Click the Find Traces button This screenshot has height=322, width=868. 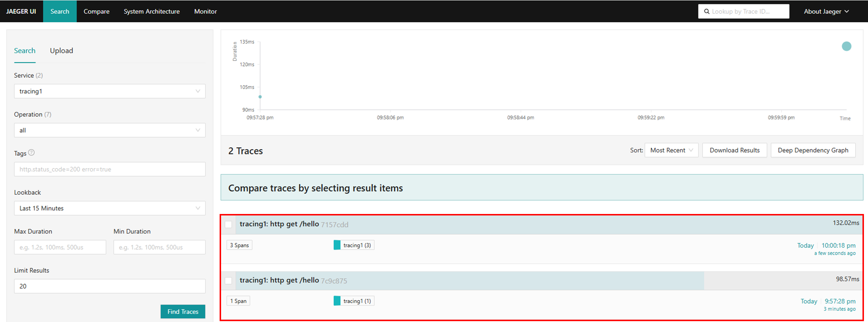[x=183, y=312]
